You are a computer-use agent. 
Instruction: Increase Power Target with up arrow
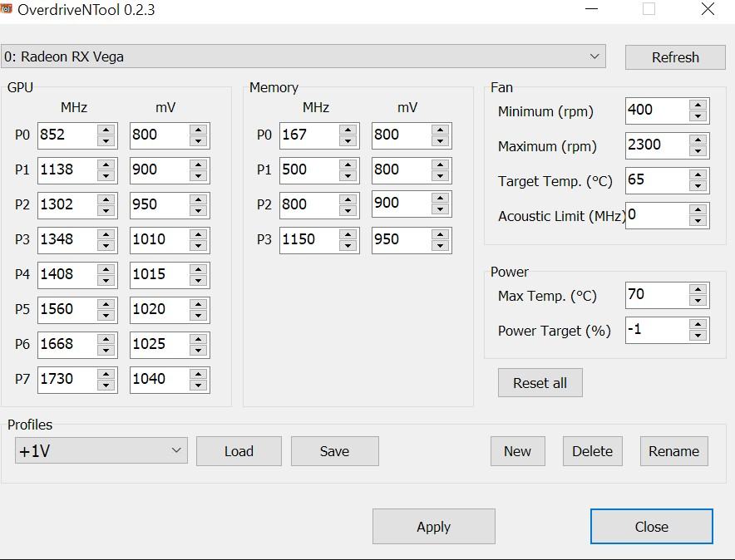click(x=698, y=325)
